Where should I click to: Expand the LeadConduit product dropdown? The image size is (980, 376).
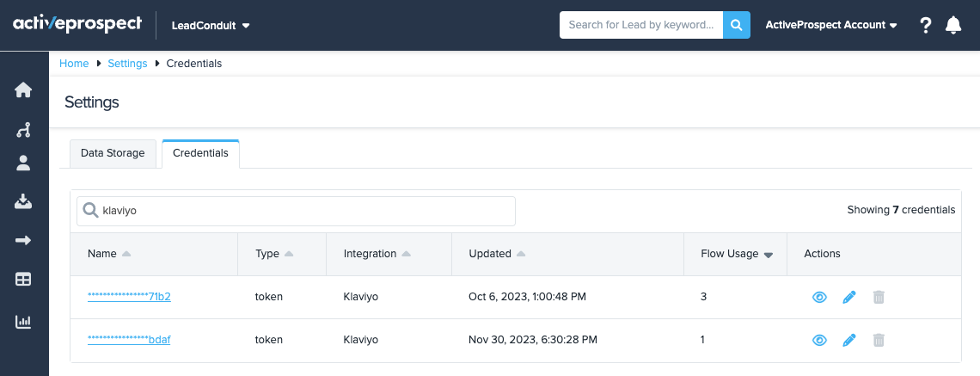211,26
